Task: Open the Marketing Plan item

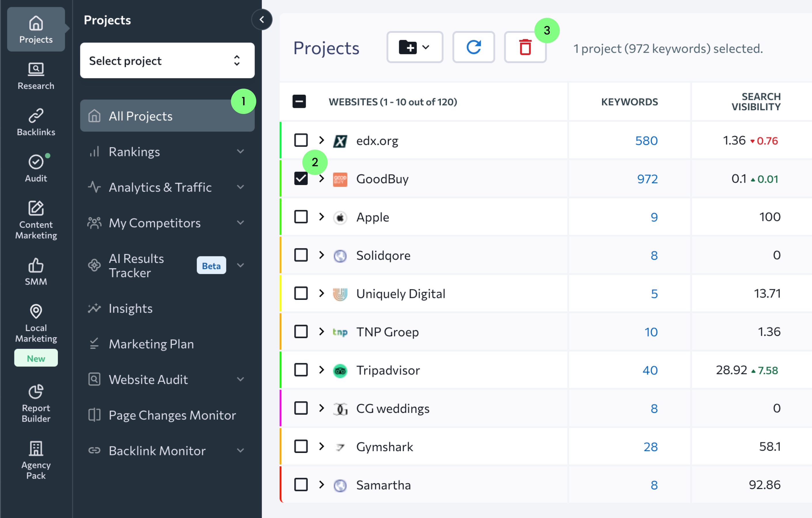Action: pyautogui.click(x=167, y=344)
